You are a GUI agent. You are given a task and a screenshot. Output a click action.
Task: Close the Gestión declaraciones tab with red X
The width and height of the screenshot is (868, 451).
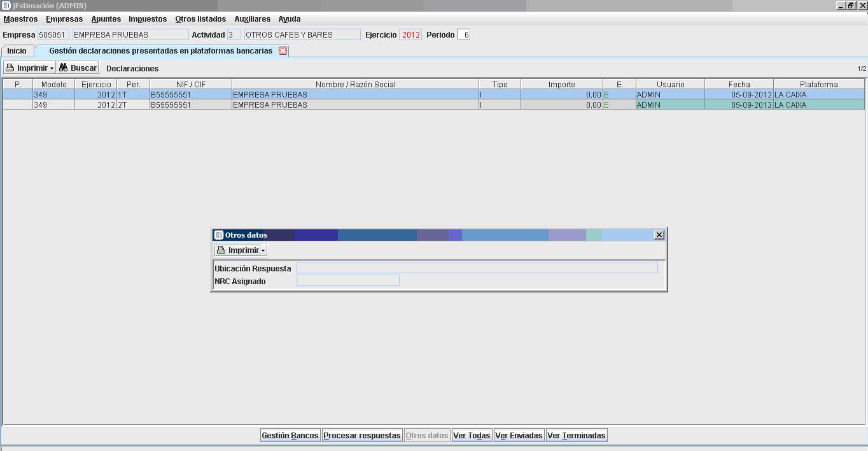283,51
